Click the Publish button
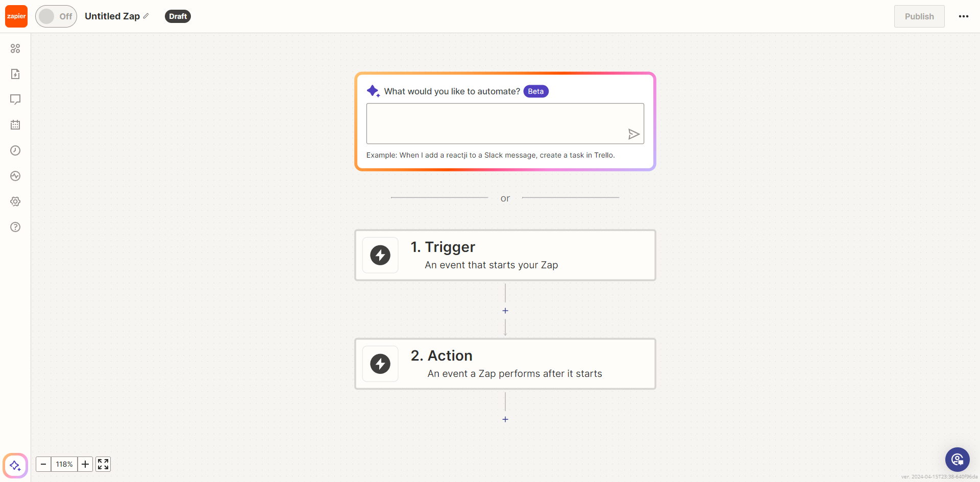 919,16
